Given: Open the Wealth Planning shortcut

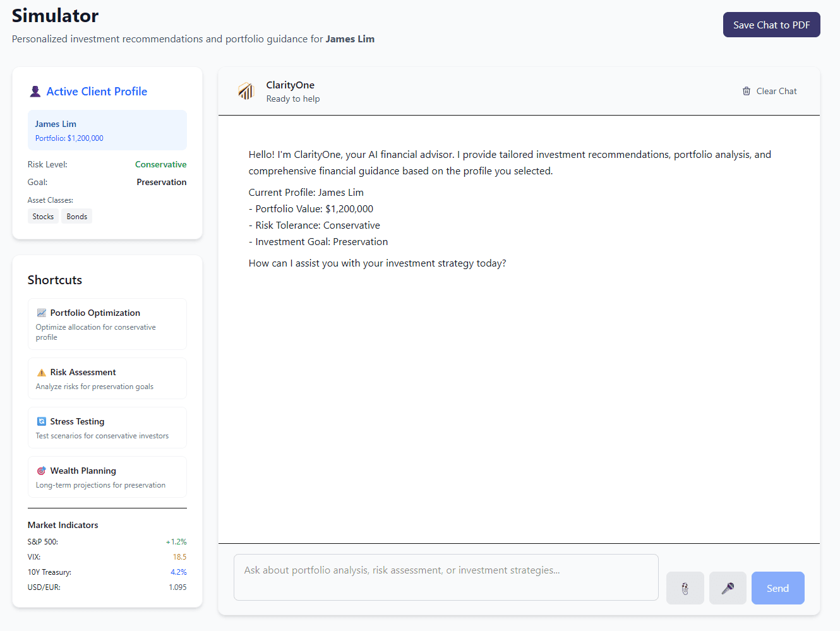Looking at the screenshot, I should click(107, 477).
